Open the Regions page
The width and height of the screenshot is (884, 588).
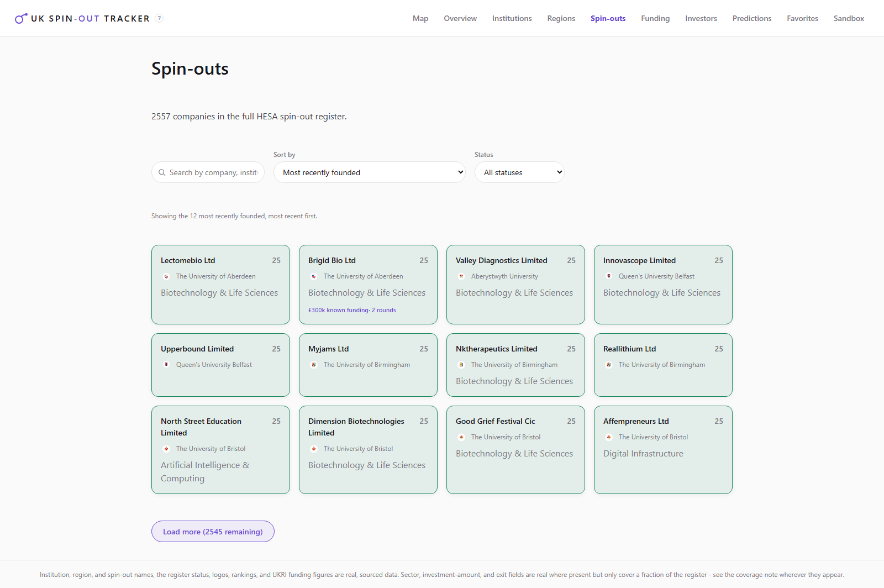(561, 18)
